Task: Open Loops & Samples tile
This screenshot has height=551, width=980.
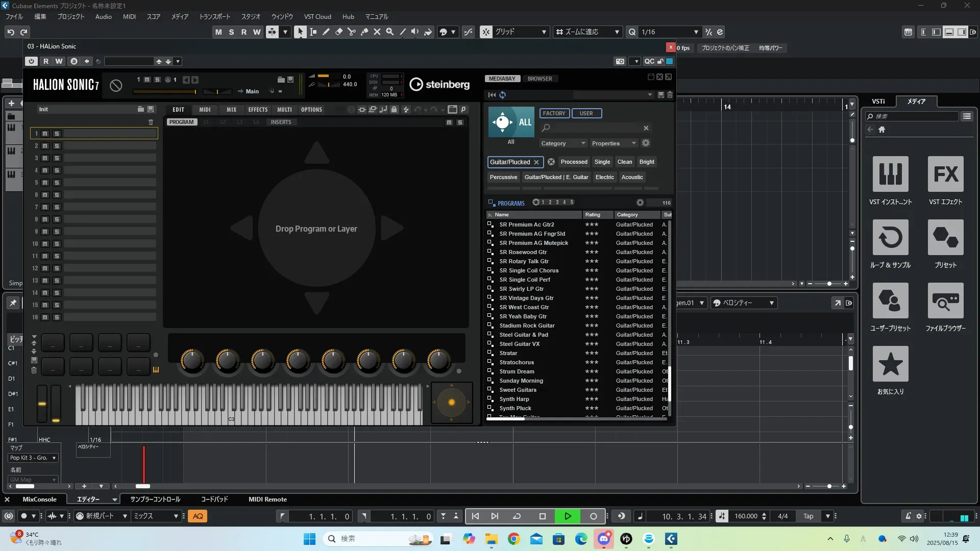Action: tap(890, 238)
